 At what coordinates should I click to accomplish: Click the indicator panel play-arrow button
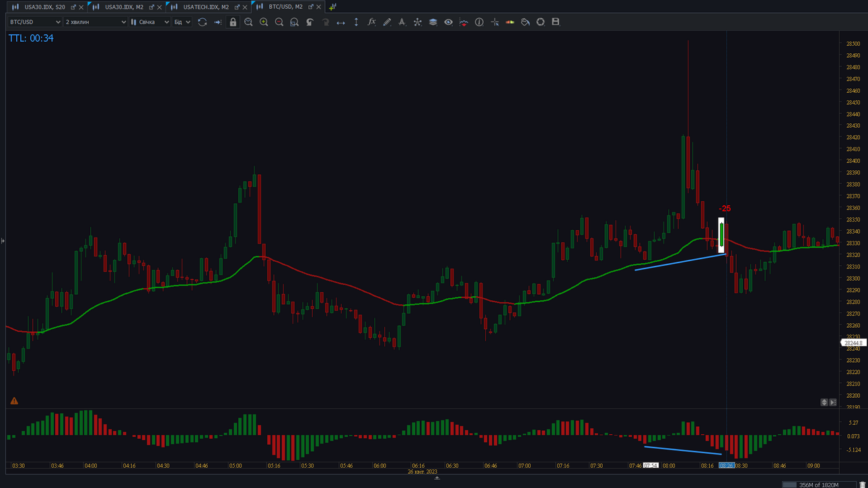pos(833,403)
